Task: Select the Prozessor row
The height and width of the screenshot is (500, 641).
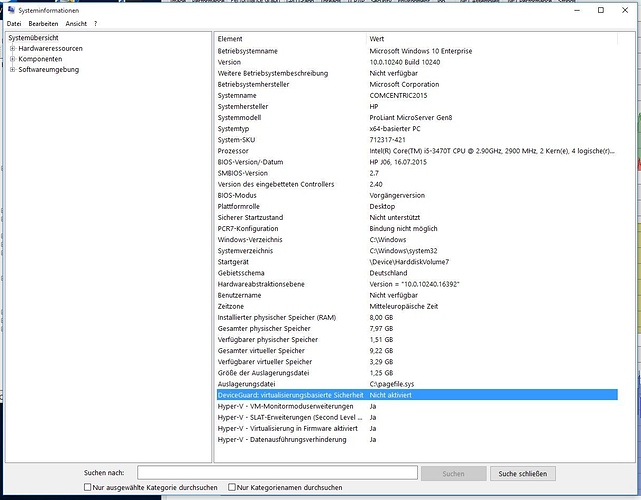Action: 417,151
